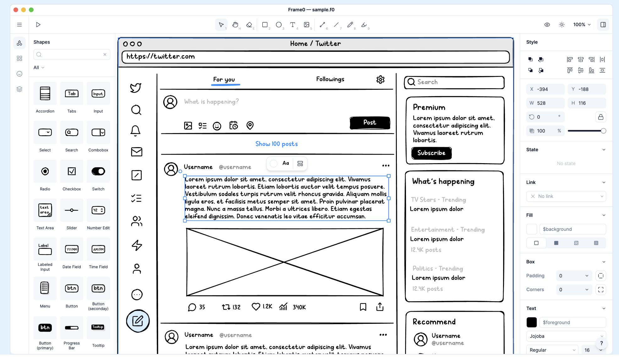Click the shapes search input field
This screenshot has height=364, width=619.
tap(72, 55)
